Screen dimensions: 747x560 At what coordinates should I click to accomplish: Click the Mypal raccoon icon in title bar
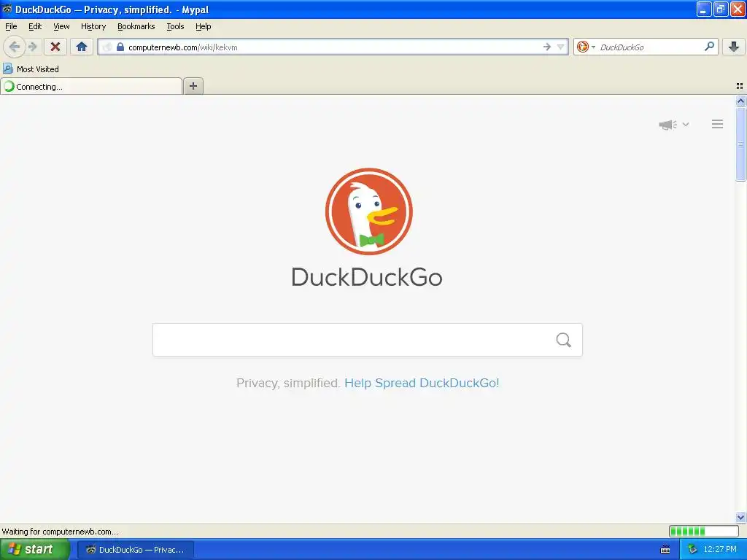(7, 9)
